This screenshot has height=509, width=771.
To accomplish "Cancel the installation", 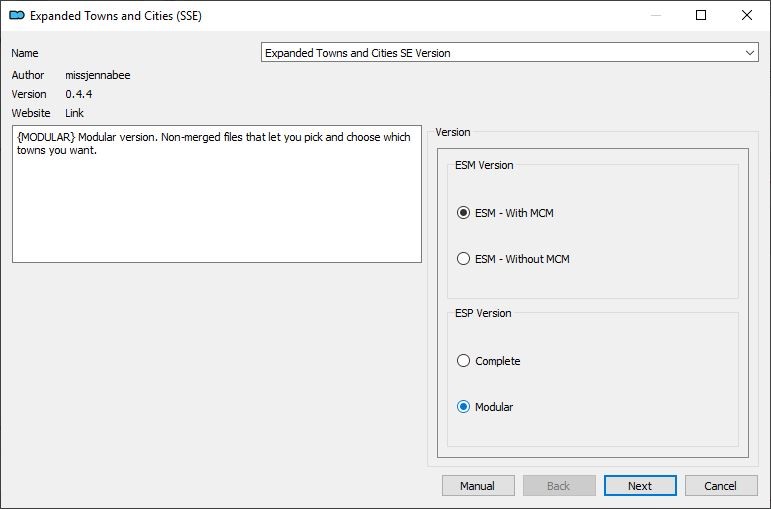I will [721, 486].
